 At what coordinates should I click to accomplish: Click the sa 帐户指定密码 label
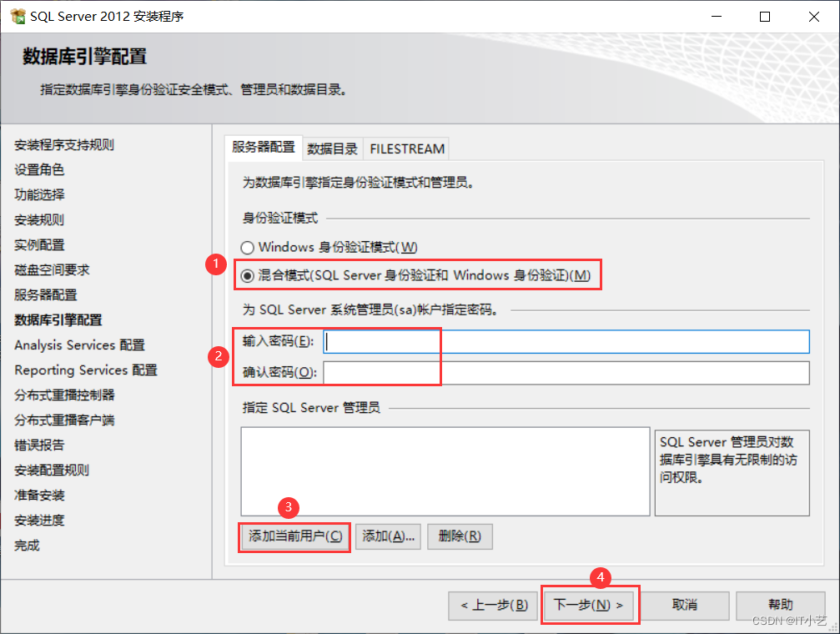click(370, 309)
